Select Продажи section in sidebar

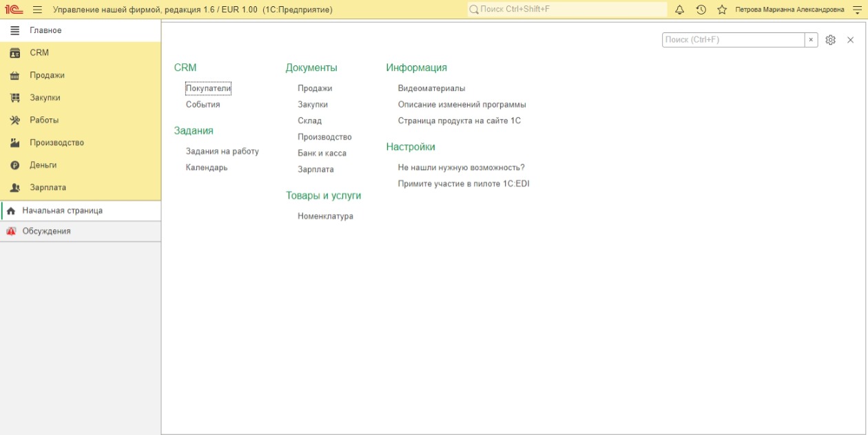(x=47, y=76)
